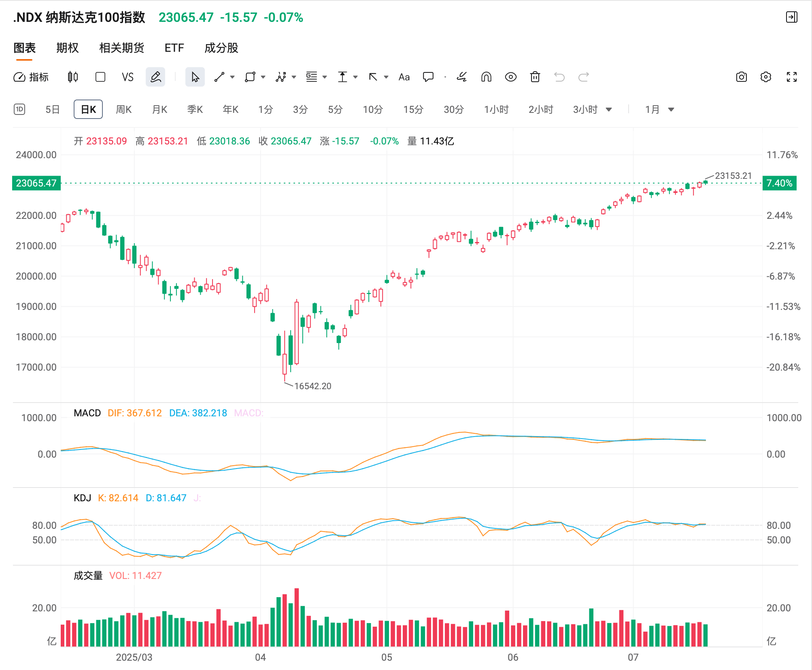Toggle magnet snap mode
Screen dimensions: 812x670
coord(486,77)
